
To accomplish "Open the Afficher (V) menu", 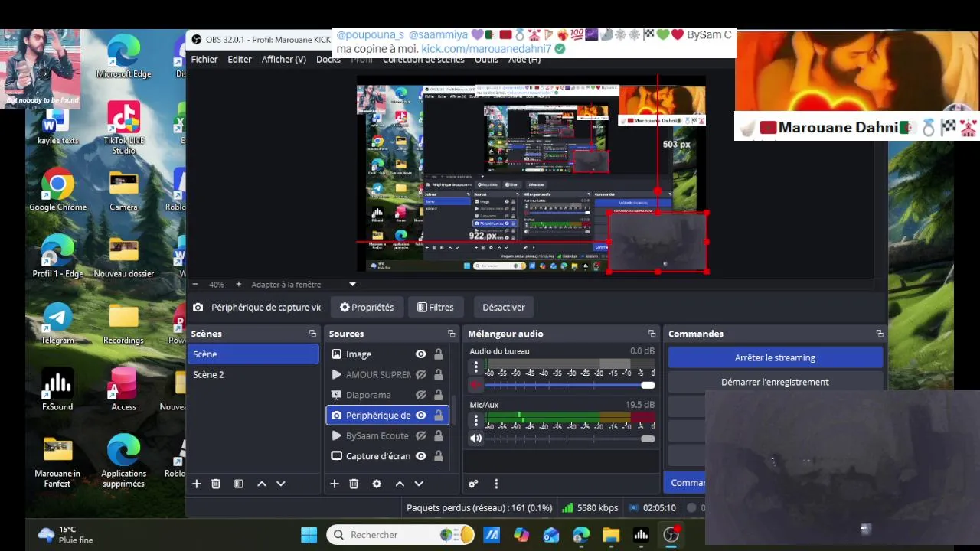I will tap(284, 60).
